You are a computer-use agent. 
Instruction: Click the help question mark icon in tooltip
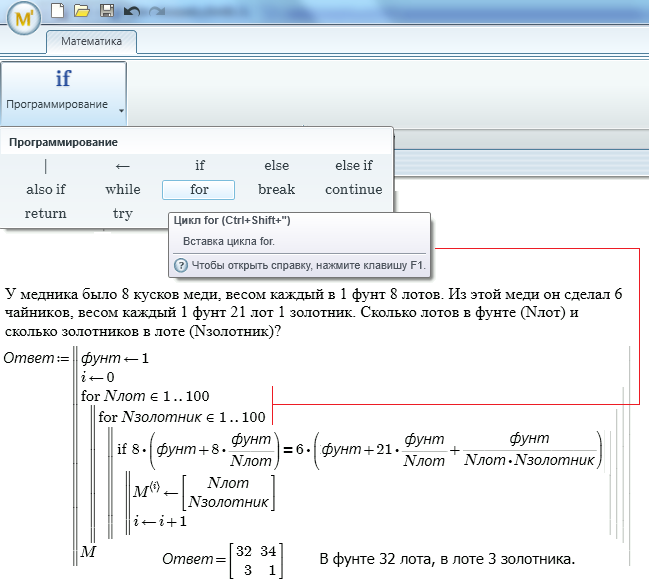pos(180,265)
